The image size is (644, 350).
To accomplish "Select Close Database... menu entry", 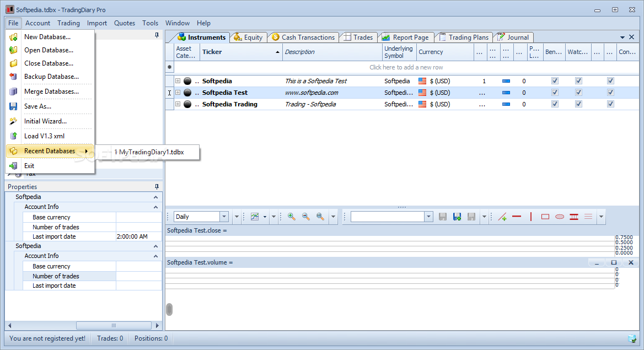I will (49, 63).
